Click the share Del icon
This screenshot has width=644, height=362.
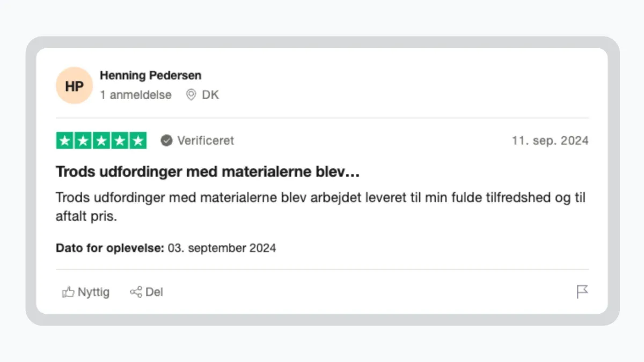click(136, 292)
